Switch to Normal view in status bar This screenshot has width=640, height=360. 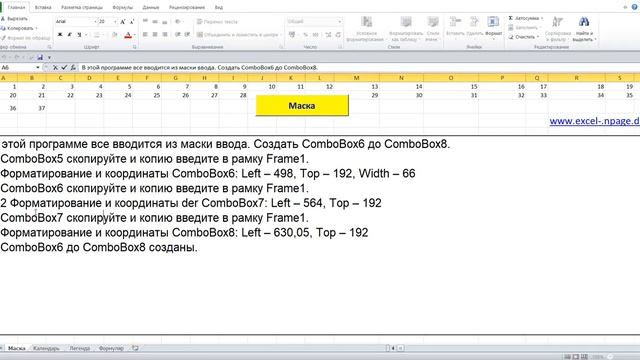tap(567, 357)
